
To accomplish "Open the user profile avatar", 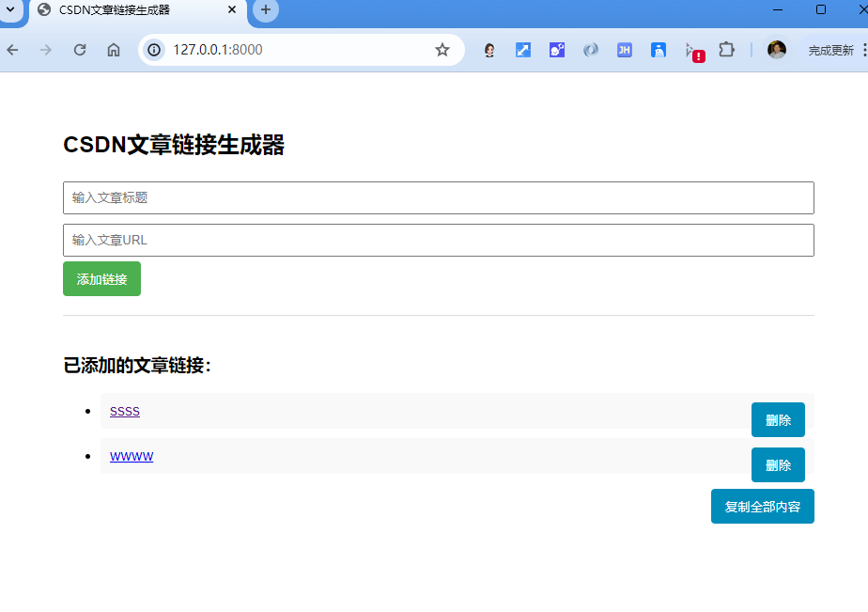I will click(777, 50).
